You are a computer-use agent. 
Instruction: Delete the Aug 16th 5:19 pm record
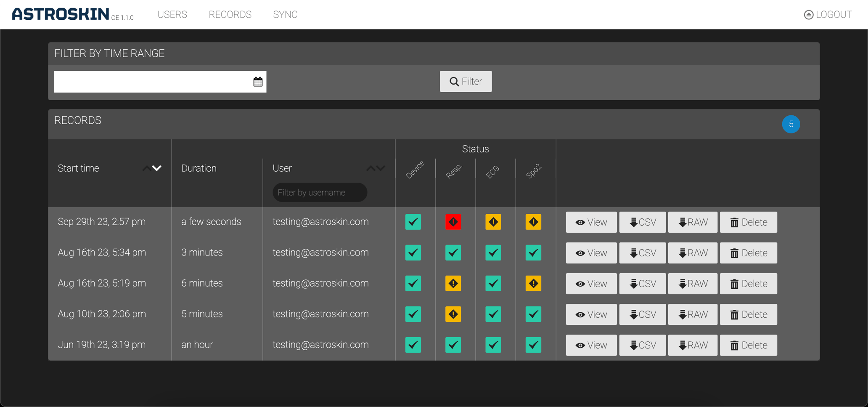pos(748,284)
